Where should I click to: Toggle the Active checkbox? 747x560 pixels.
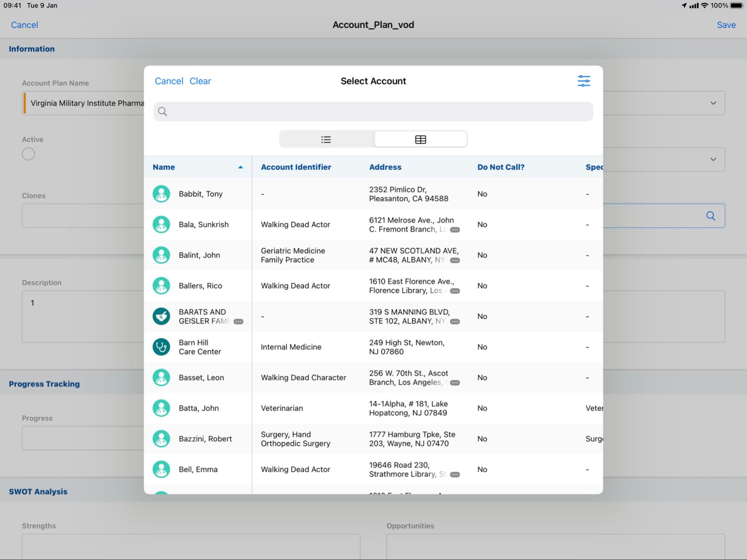28,154
